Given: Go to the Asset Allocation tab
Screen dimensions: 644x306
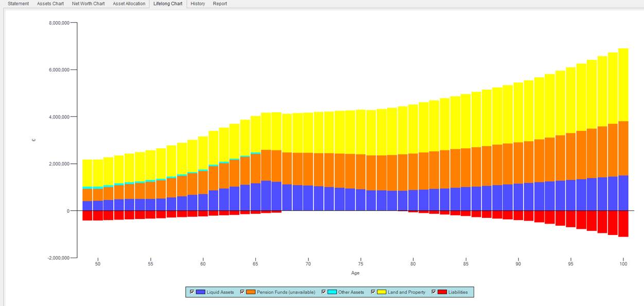Looking at the screenshot, I should [x=129, y=4].
